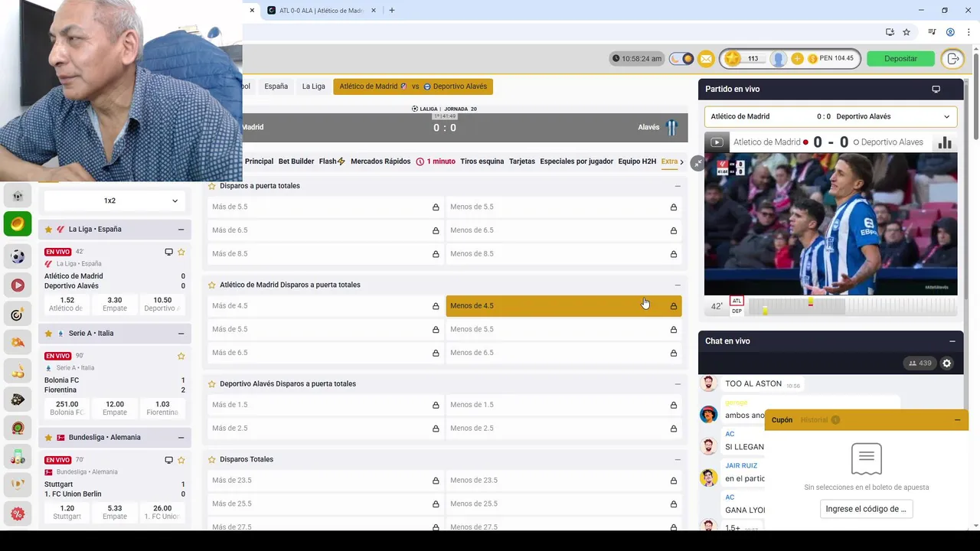Toggle favorite star for La Liga • España league
980x551 pixels.
[48, 229]
